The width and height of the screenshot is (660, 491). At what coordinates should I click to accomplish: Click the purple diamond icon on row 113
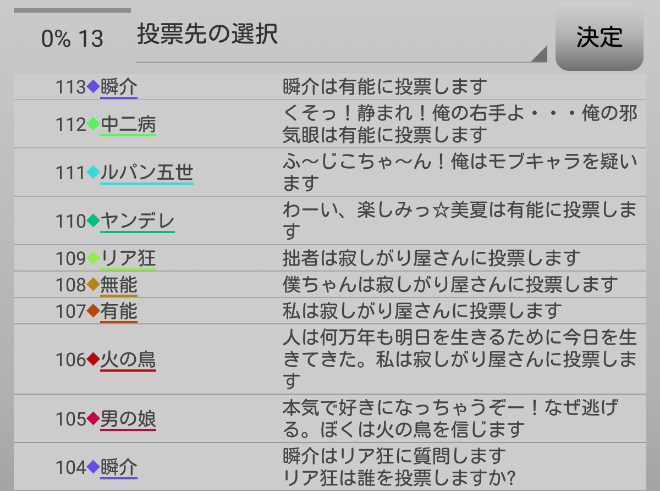coord(93,86)
